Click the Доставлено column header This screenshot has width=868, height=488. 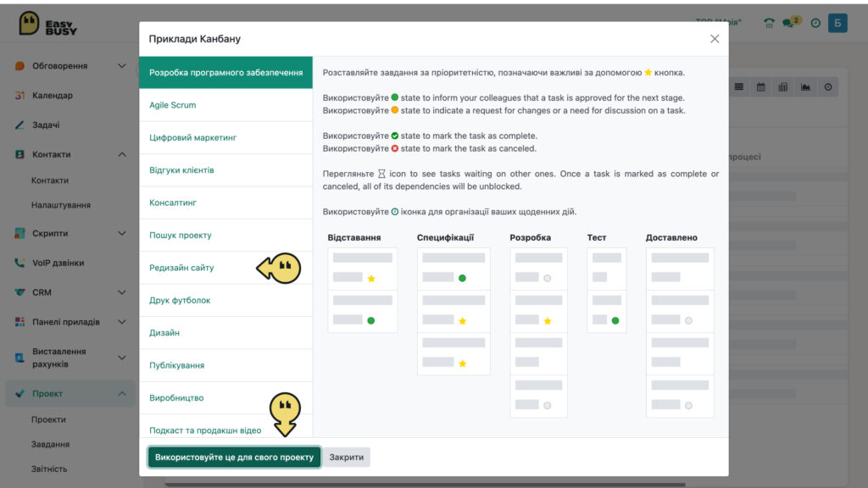[671, 237]
